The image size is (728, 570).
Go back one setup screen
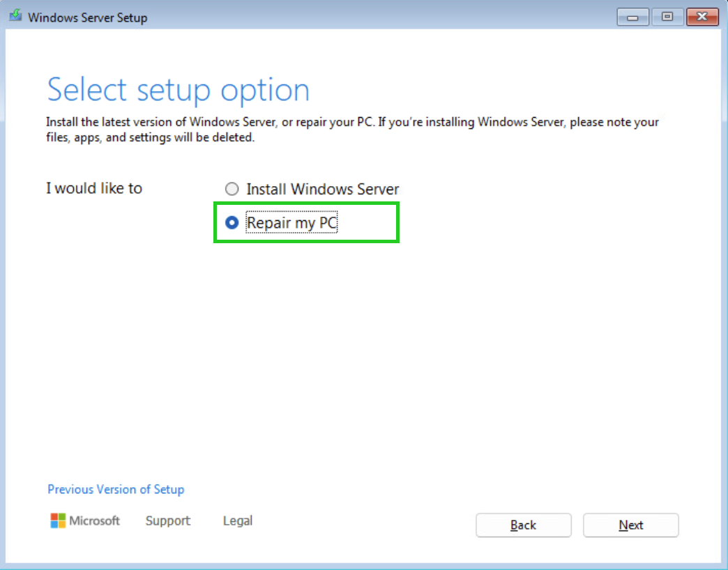pyautogui.click(x=523, y=525)
